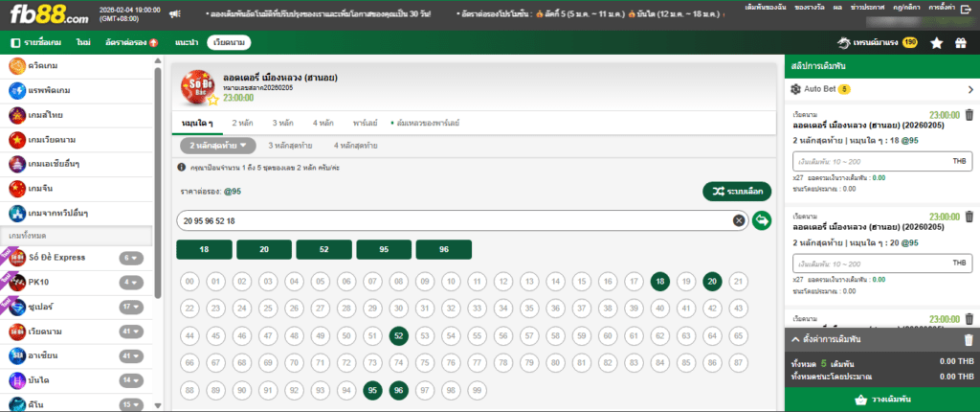Select the 3 หลักสุดท้าย sub-tab
The image size is (980, 412).
click(290, 146)
